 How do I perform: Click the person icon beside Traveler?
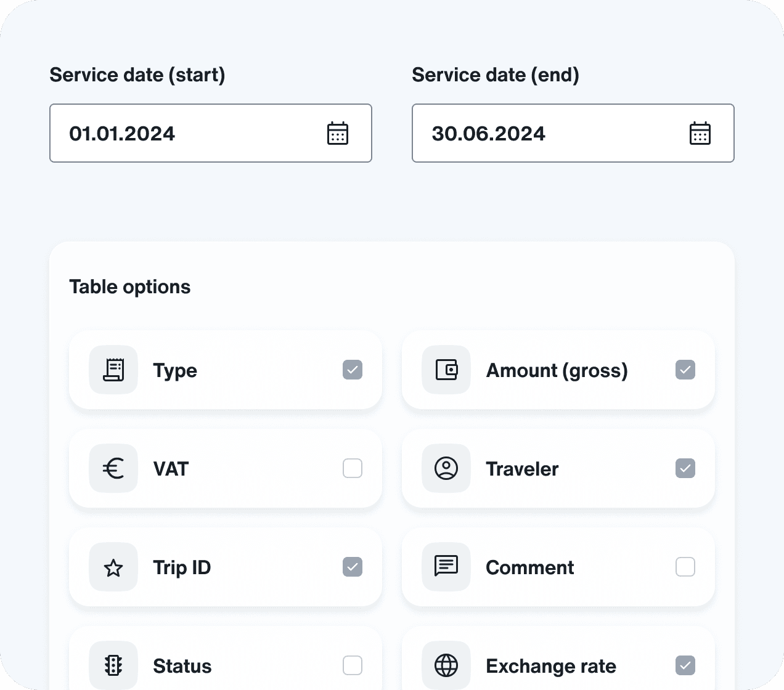(446, 468)
